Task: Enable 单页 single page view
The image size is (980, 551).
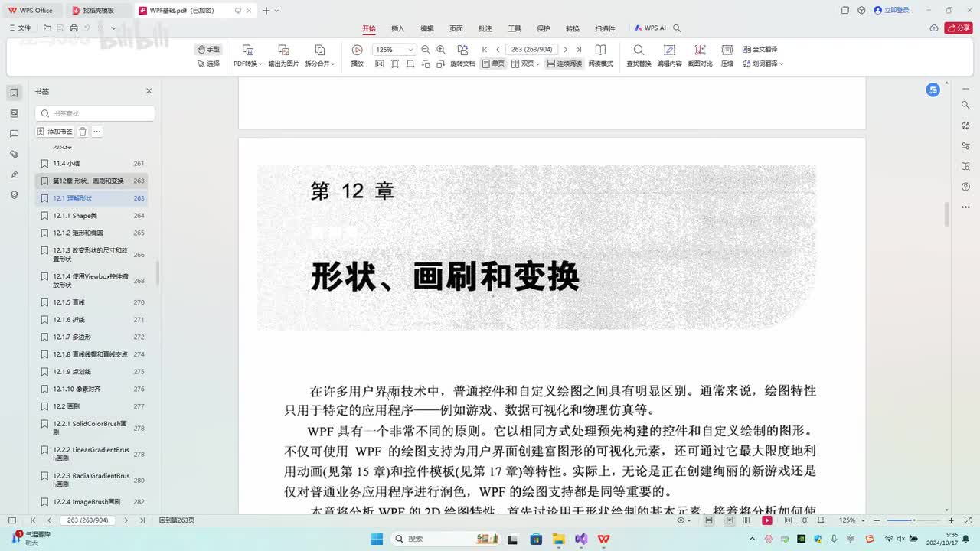Action: click(493, 64)
